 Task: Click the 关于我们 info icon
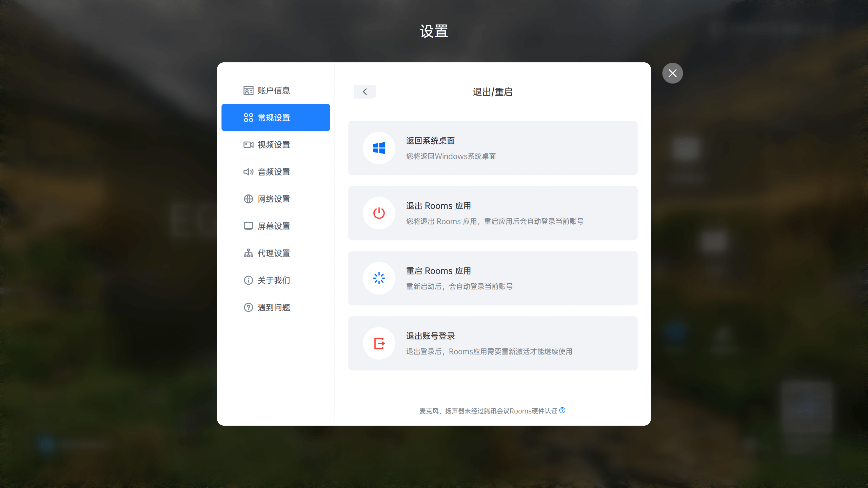(248, 280)
